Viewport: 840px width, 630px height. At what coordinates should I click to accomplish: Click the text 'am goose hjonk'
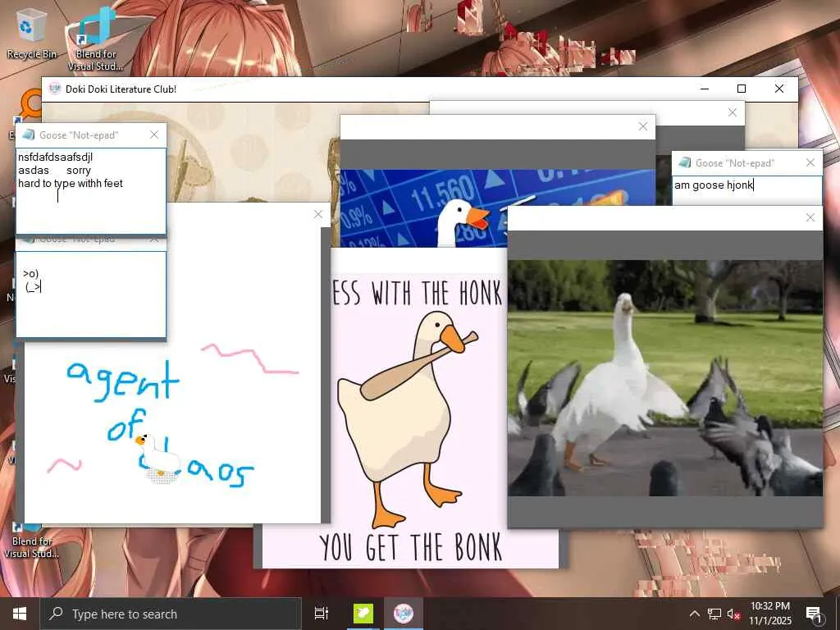pyautogui.click(x=714, y=185)
